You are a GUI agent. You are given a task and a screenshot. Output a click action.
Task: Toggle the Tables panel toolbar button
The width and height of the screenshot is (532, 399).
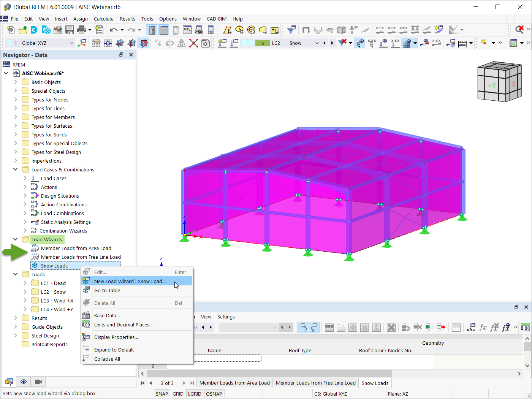[164, 30]
